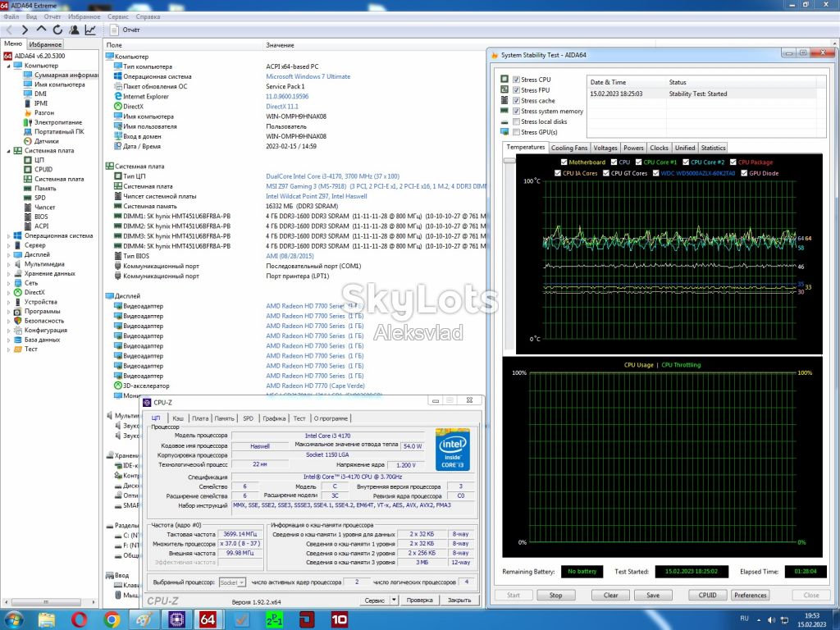
Task: Open the Сервис menu
Action: click(117, 16)
